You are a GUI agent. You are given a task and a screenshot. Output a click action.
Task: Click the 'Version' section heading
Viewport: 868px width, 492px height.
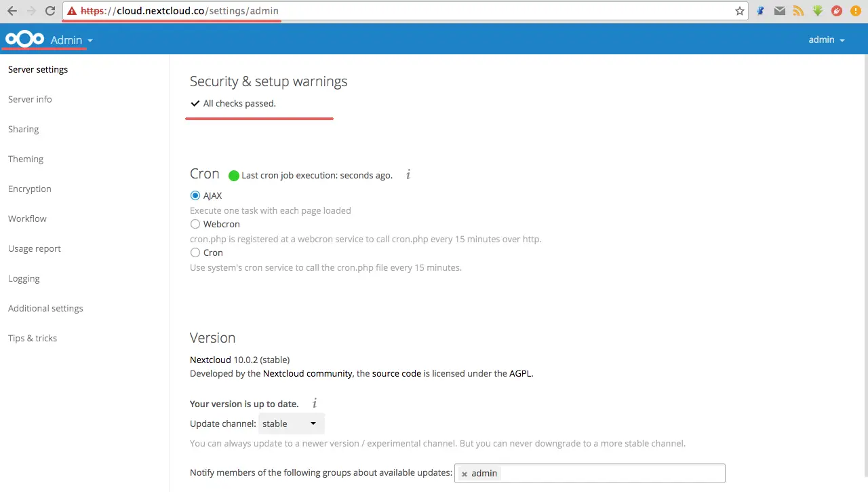(x=213, y=338)
